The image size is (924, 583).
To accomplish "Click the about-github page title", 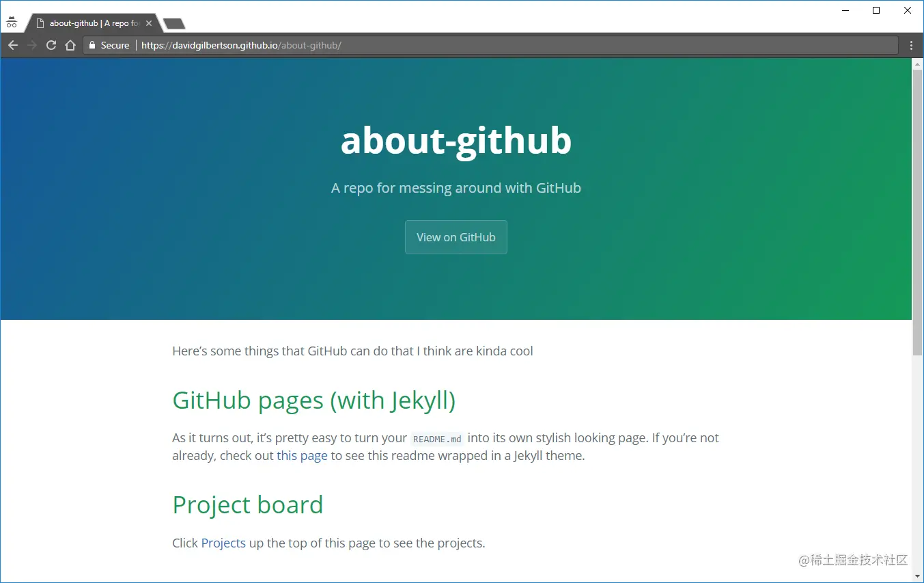I will 456,141.
